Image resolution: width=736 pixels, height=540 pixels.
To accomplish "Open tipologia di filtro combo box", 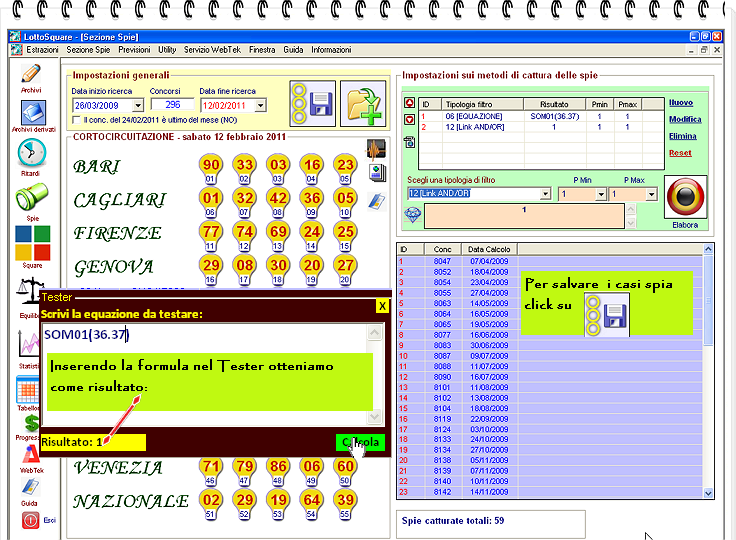I will [545, 193].
